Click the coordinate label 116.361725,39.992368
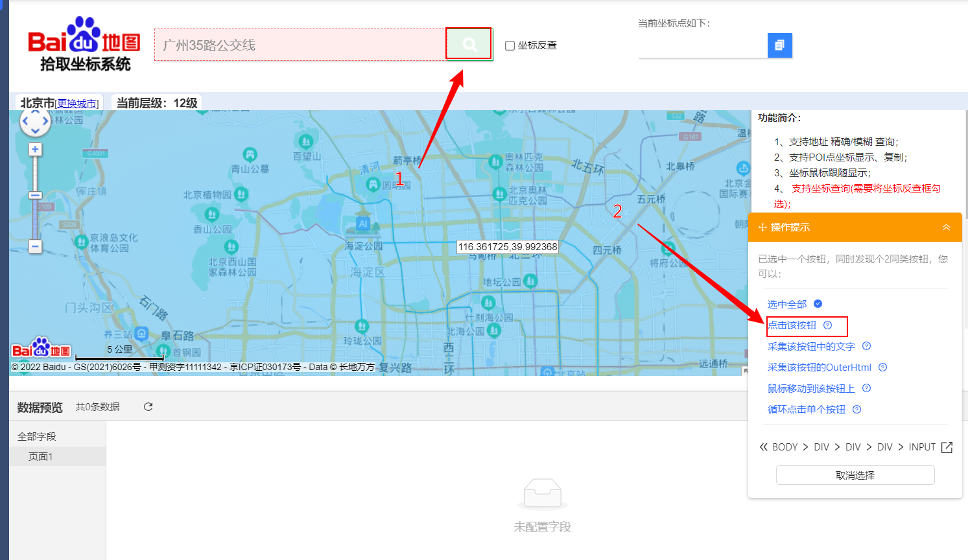The height and width of the screenshot is (560, 968). coord(508,247)
